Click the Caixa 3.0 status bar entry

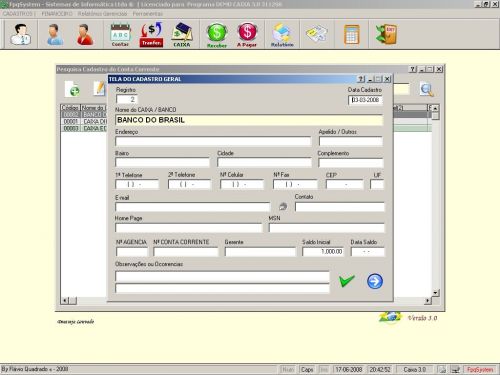(x=414, y=369)
